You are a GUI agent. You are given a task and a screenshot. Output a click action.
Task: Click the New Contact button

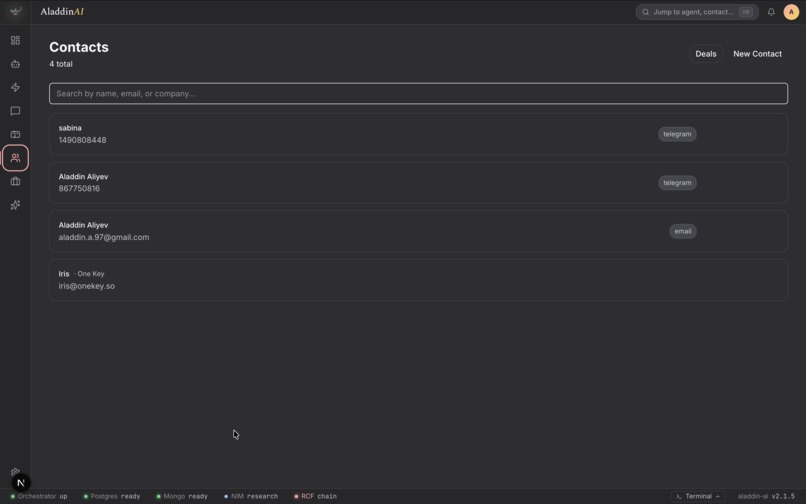[757, 53]
